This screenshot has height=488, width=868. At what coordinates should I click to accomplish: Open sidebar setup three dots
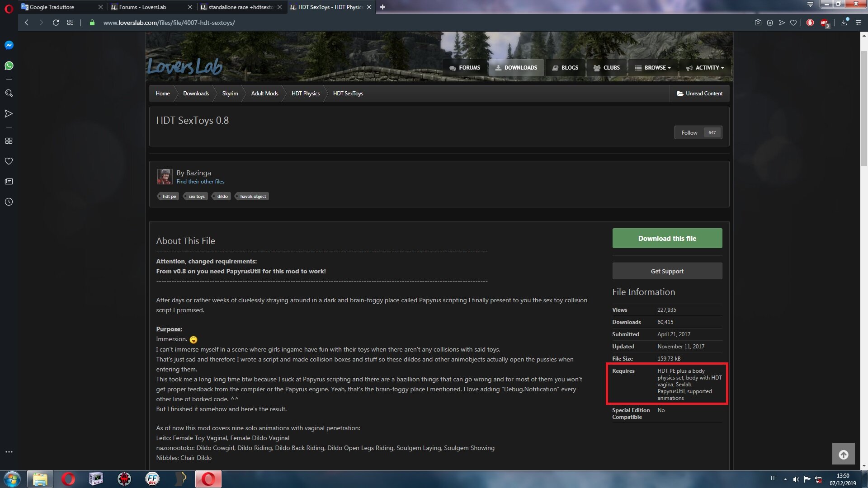pos(9,451)
